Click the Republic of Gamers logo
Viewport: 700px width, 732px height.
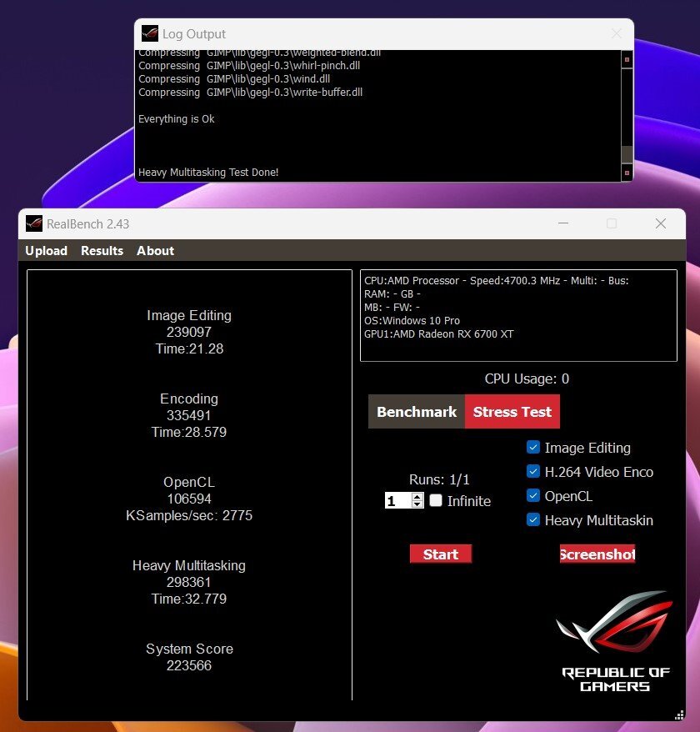[615, 641]
